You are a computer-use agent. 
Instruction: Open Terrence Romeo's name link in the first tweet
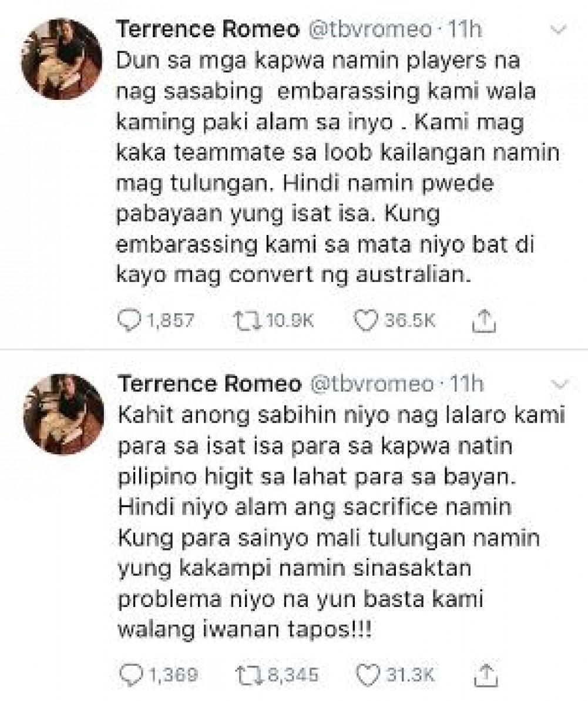click(x=209, y=31)
